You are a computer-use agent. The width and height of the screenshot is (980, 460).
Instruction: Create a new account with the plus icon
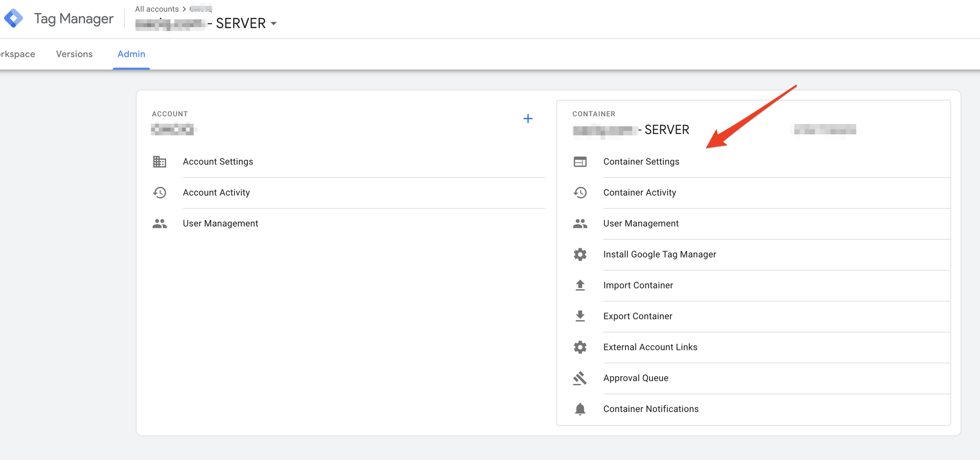[x=528, y=119]
